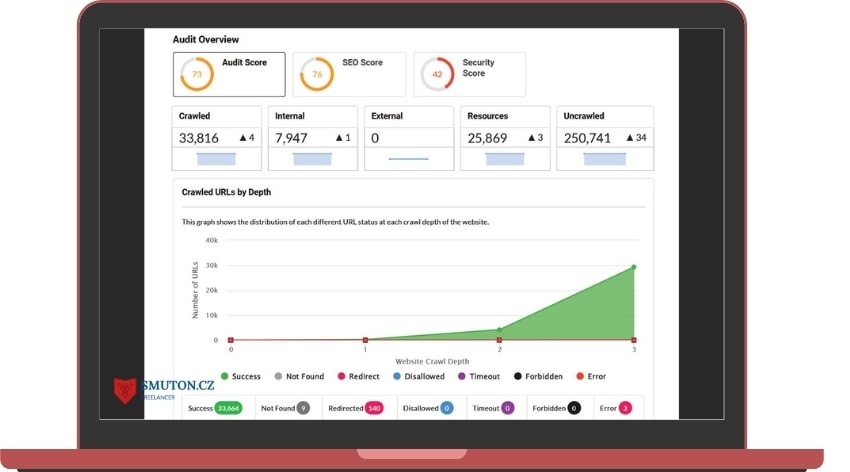Hide the Disallowed legend series
The width and height of the screenshot is (850, 472).
(418, 376)
